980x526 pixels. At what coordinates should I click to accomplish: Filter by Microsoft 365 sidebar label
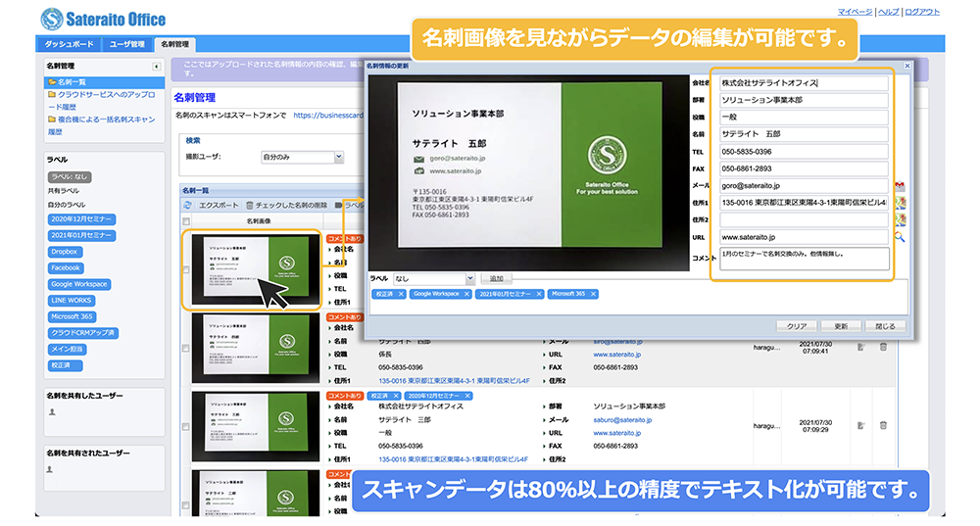[72, 316]
